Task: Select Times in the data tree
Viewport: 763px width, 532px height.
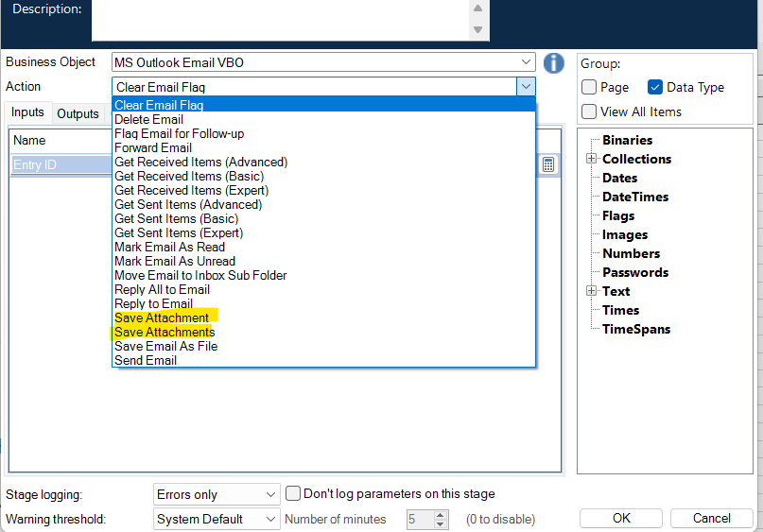Action: [620, 310]
